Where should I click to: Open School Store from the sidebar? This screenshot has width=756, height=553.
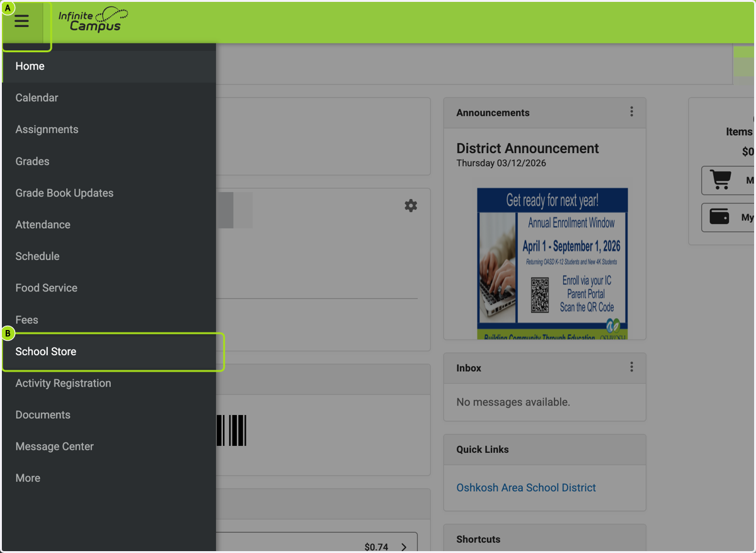tap(109, 351)
